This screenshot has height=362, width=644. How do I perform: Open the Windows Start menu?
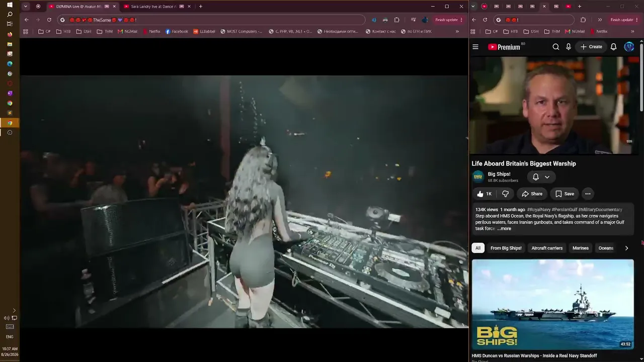pos(10,5)
